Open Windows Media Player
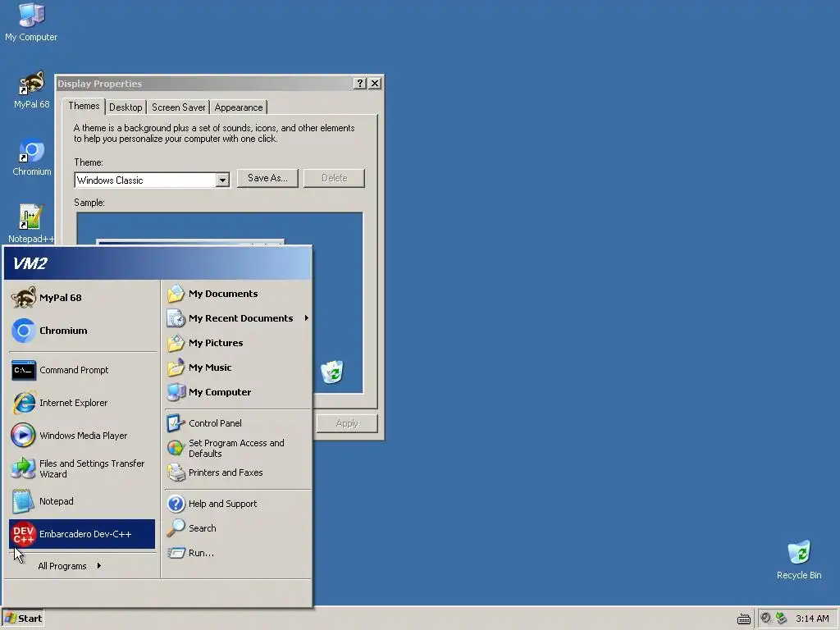The height and width of the screenshot is (630, 840). pos(82,436)
